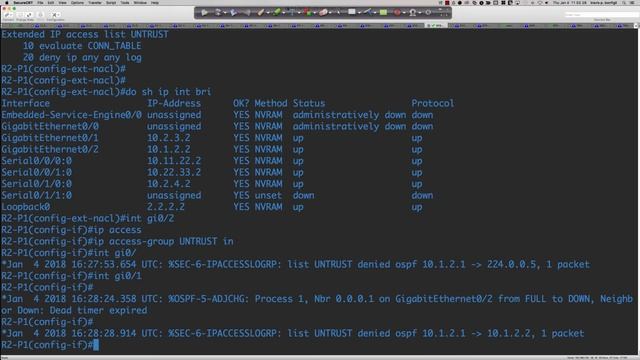Open the View menu
The height and width of the screenshot is (360, 640).
point(62,3)
